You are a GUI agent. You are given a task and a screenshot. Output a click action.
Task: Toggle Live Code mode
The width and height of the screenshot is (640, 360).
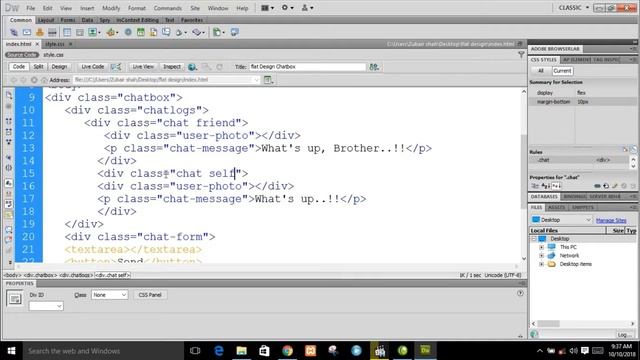point(93,67)
